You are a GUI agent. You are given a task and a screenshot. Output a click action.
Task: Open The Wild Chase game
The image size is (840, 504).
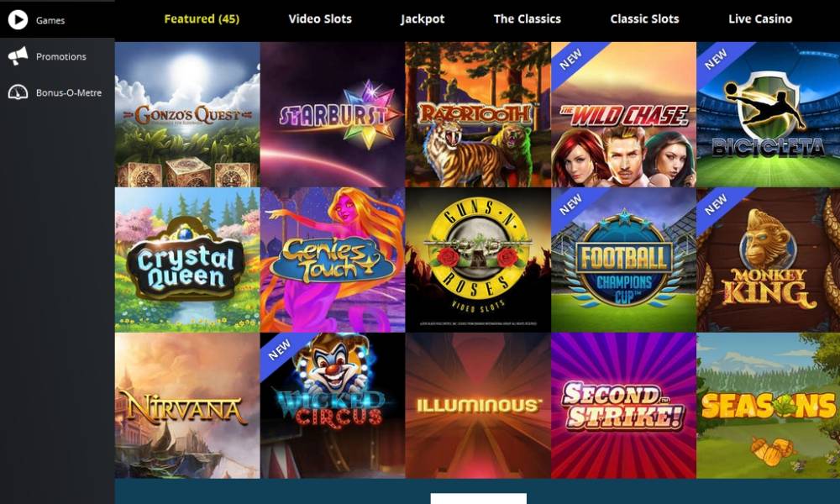623,114
